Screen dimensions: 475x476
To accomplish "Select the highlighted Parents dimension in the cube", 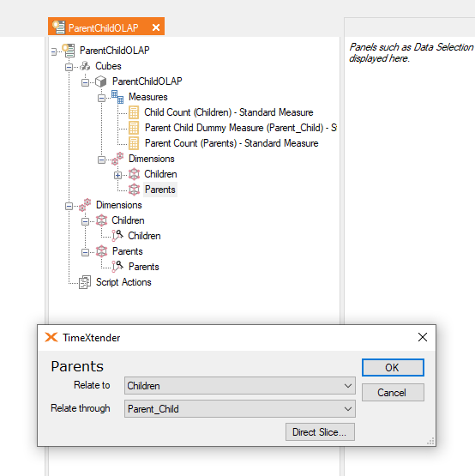I will point(160,190).
